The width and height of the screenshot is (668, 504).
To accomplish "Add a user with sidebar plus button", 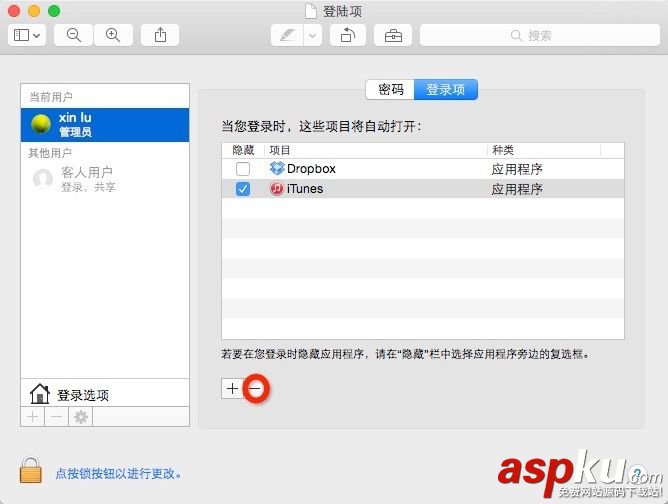I will [33, 416].
